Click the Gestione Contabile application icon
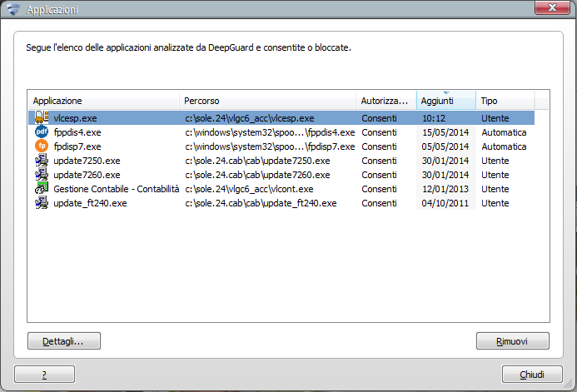The image size is (577, 392). pos(41,189)
